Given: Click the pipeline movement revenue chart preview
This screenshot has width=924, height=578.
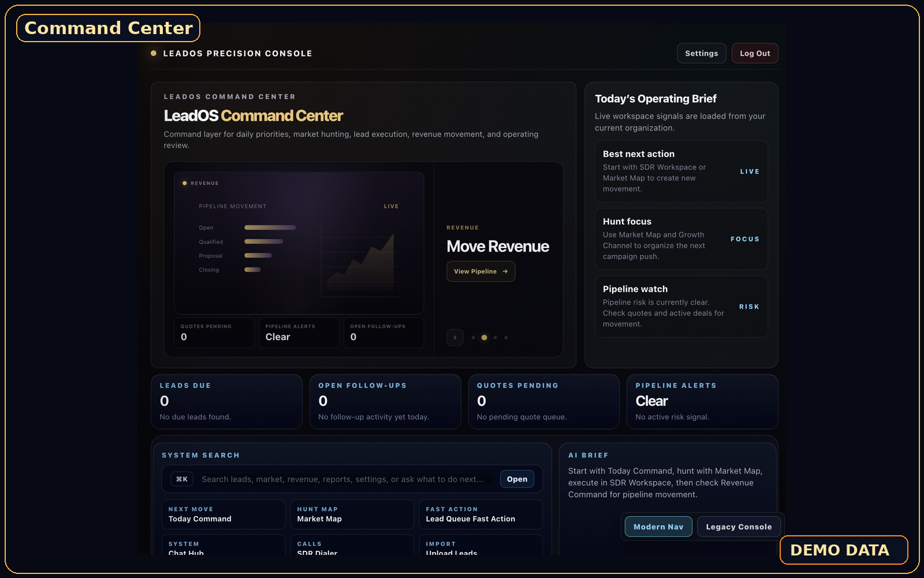Looking at the screenshot, I should 299,243.
